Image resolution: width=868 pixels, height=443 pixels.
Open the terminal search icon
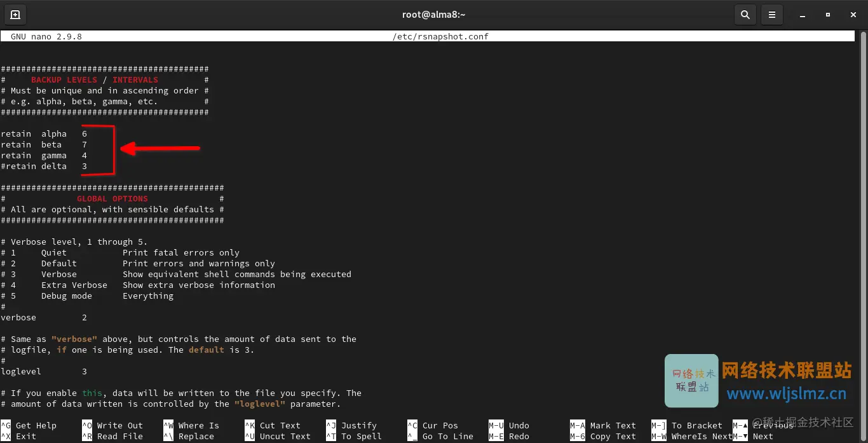coord(745,14)
